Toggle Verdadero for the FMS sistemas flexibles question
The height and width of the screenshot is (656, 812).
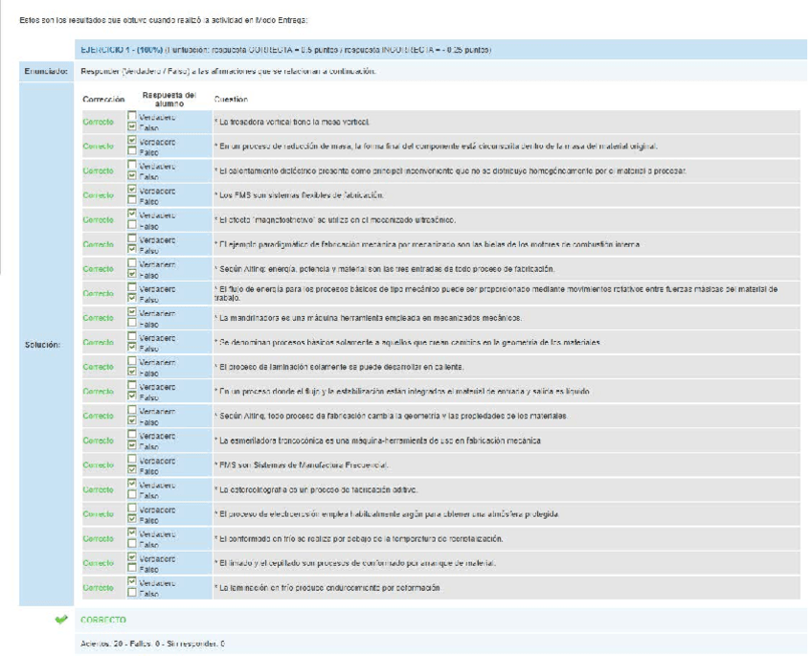tap(133, 190)
